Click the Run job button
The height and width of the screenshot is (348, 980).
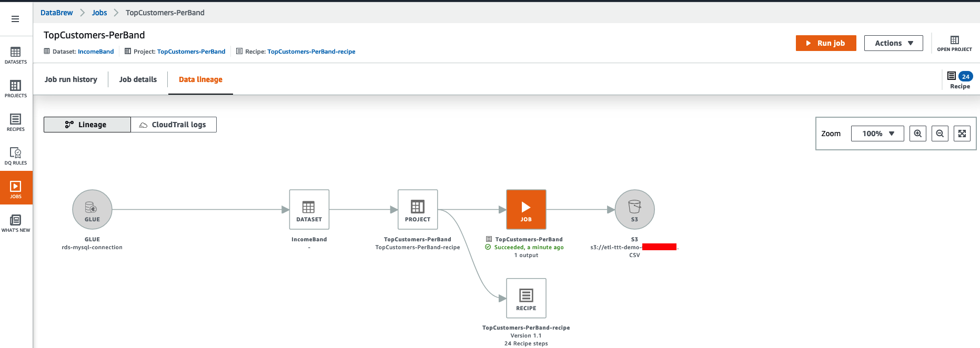[x=826, y=43]
